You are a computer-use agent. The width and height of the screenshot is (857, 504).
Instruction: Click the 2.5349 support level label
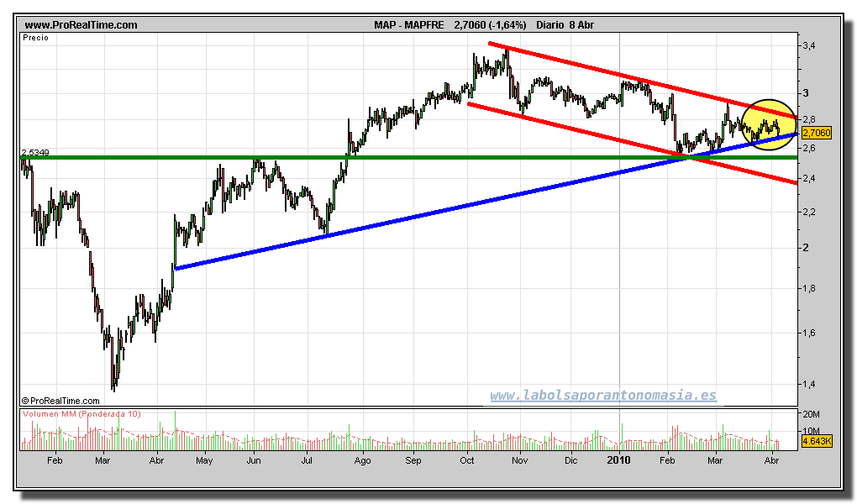click(35, 152)
